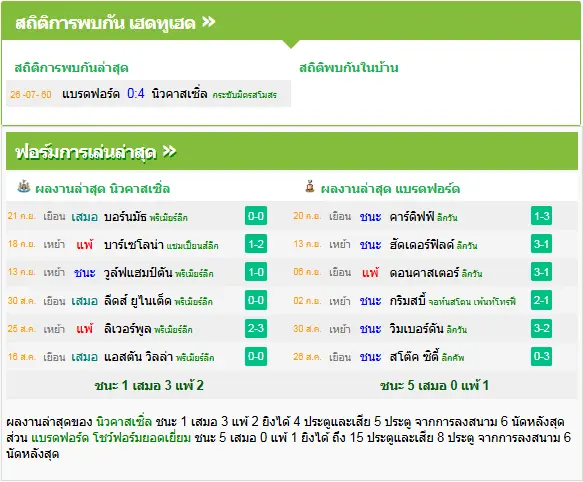The height and width of the screenshot is (482, 583).
Task: Click opponent name คาร์ดิฟฟ์
Action: [412, 216]
